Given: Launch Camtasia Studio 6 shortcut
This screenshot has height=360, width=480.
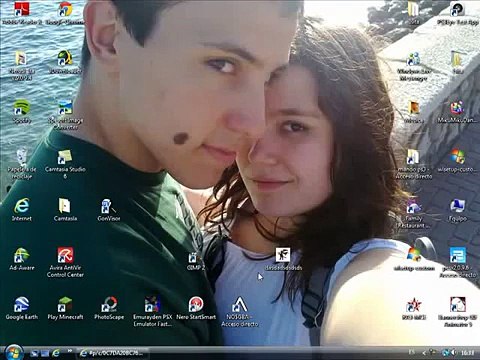Looking at the screenshot, I should click(65, 164).
